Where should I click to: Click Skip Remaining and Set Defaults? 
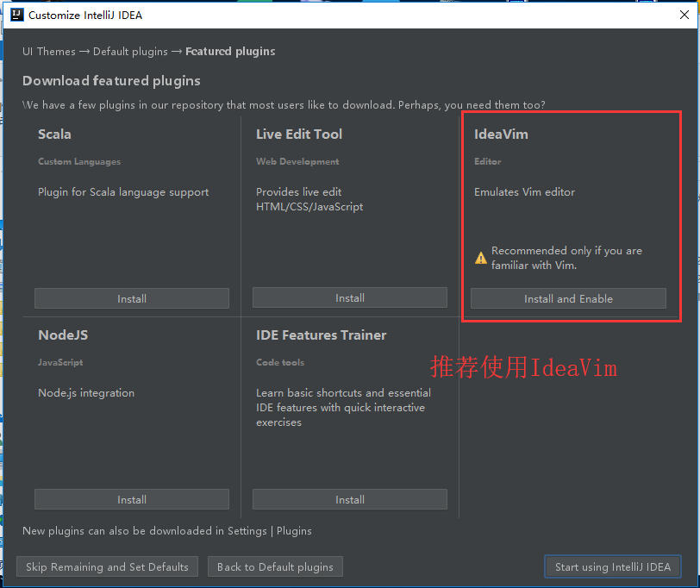pyautogui.click(x=107, y=566)
